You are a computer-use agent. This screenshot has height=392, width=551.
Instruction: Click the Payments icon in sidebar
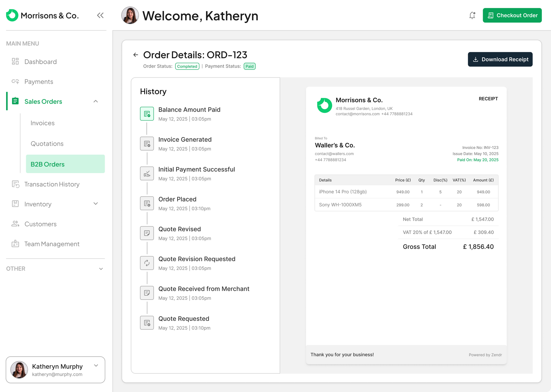[x=15, y=81]
